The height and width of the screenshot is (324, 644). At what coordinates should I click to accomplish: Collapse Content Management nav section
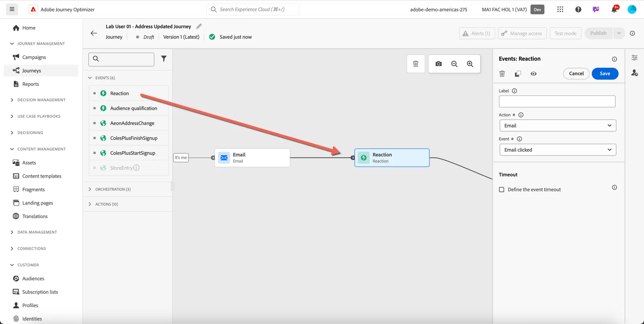coord(12,149)
